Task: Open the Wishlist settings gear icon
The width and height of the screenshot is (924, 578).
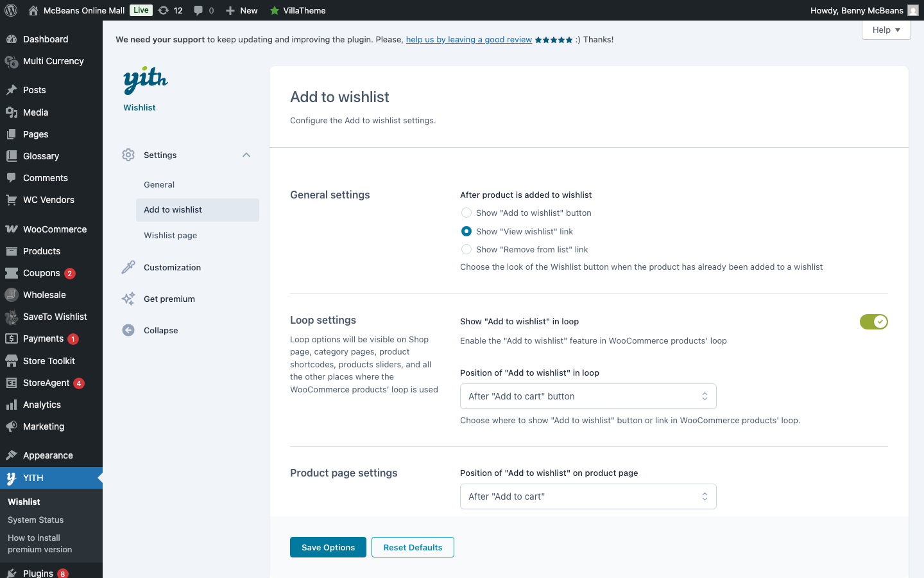Action: (128, 155)
